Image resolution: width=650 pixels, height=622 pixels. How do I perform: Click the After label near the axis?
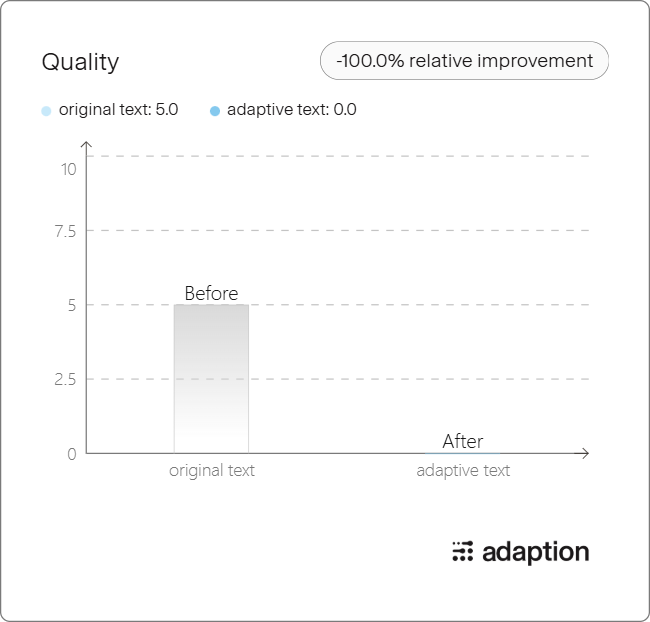point(463,441)
